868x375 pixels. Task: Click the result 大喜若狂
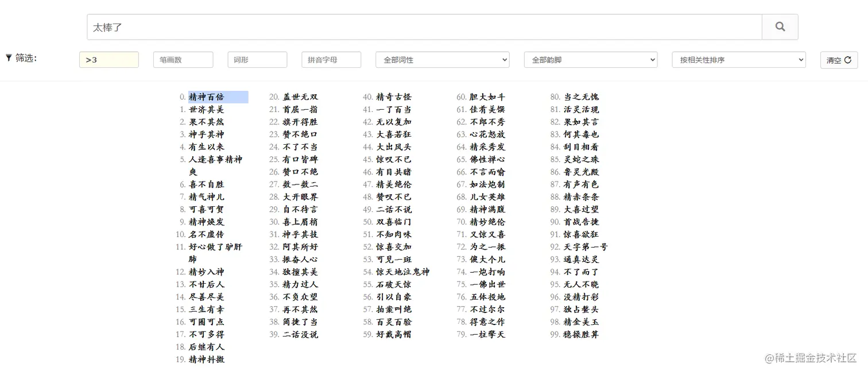[394, 134]
